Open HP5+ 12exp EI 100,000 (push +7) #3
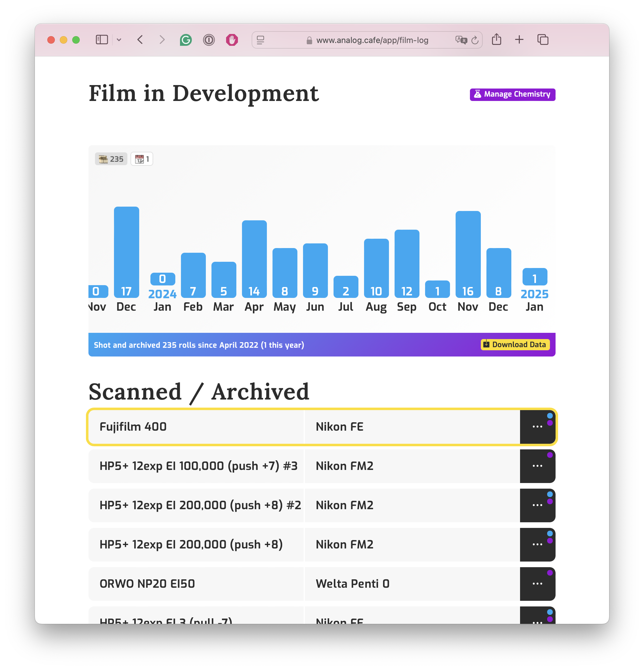 (196, 466)
